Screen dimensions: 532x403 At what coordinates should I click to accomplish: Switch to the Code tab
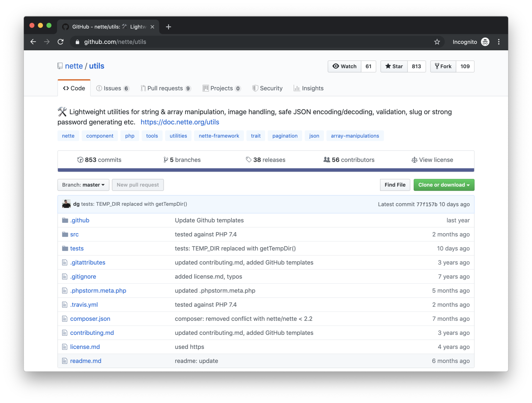pyautogui.click(x=74, y=88)
